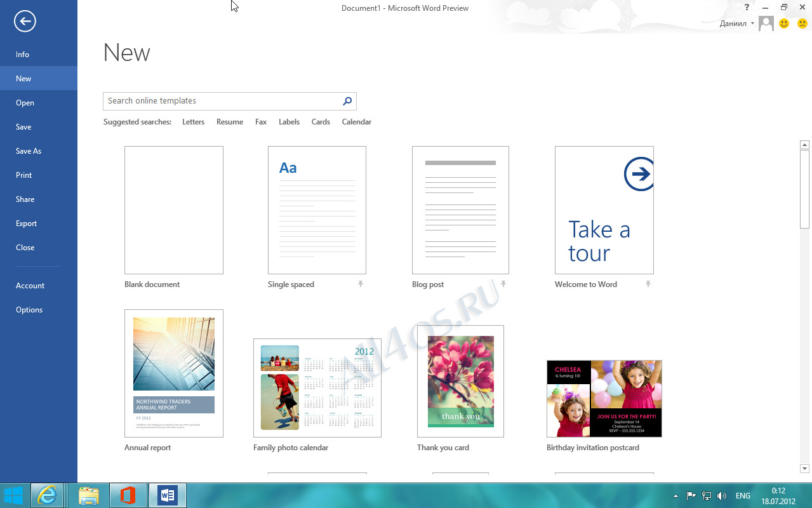This screenshot has width=812, height=508.
Task: Choose Save As in the sidebar
Action: pos(39,151)
